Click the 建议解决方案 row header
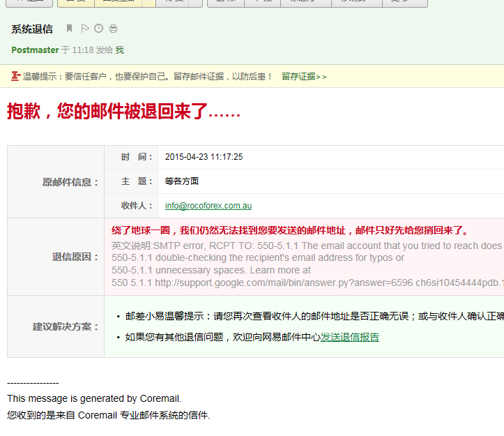Viewport: 504px width, 436px height. point(66,326)
